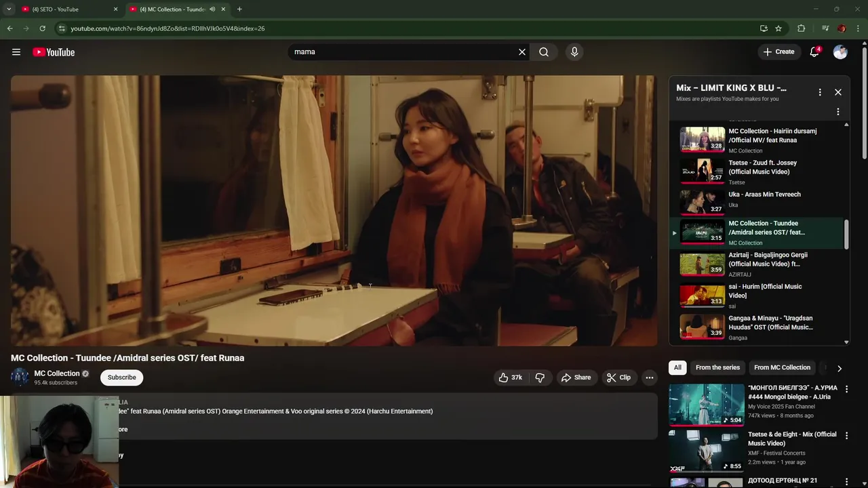Open the Tsetse & de Eight Mix thumbnail

[706, 451]
